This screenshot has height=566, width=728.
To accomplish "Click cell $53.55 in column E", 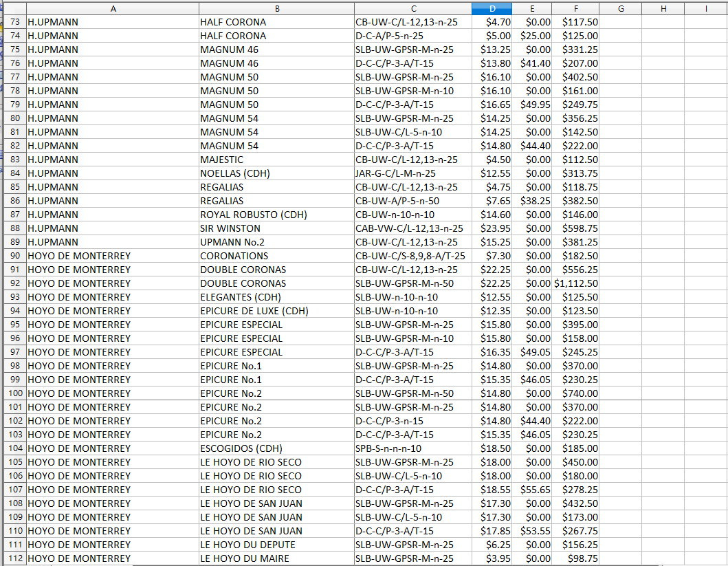I will click(532, 531).
